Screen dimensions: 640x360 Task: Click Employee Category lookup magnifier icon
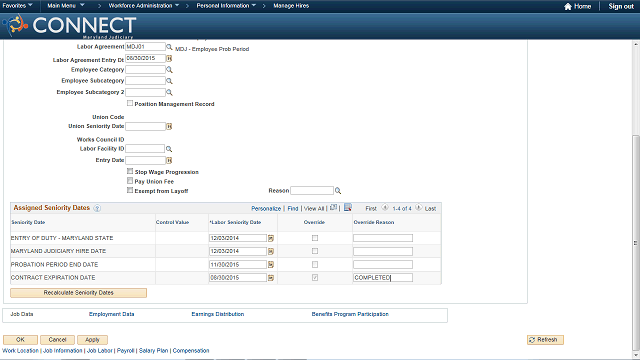click(x=169, y=70)
